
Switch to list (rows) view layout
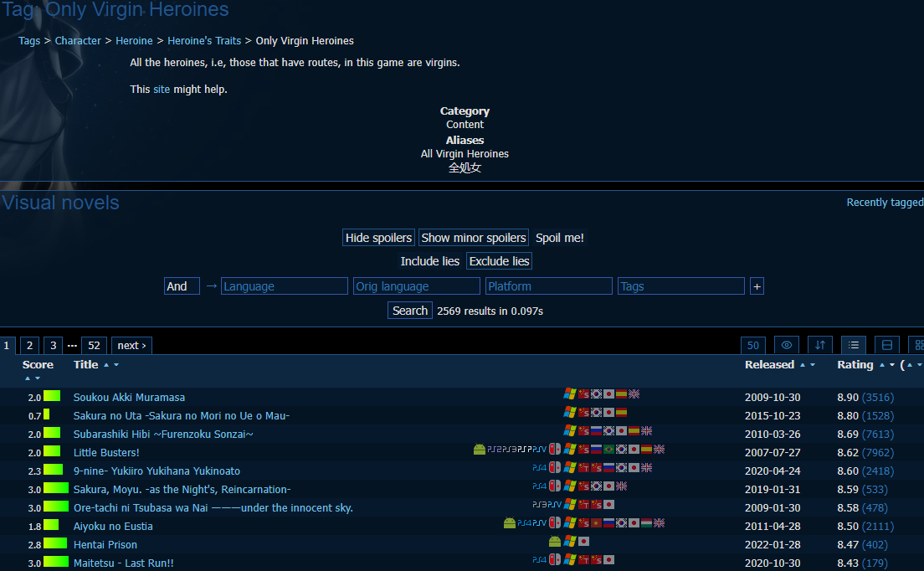click(x=854, y=345)
